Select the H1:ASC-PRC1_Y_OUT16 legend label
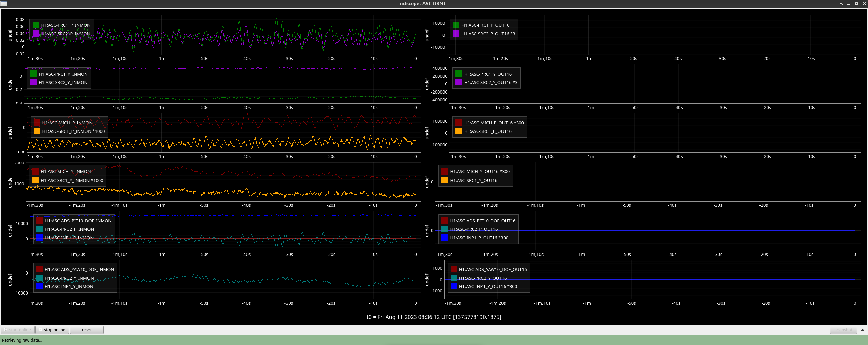Screen dimensions: 868x345 [488, 74]
